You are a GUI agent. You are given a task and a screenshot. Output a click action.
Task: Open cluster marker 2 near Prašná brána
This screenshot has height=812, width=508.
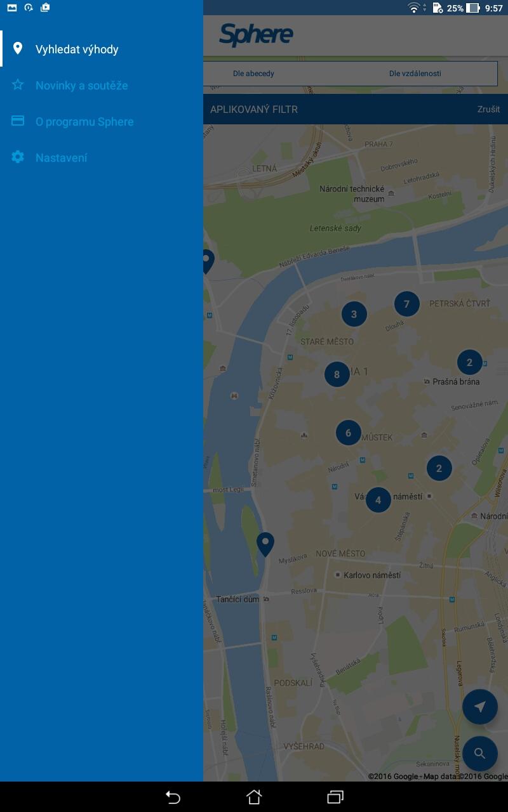469,362
